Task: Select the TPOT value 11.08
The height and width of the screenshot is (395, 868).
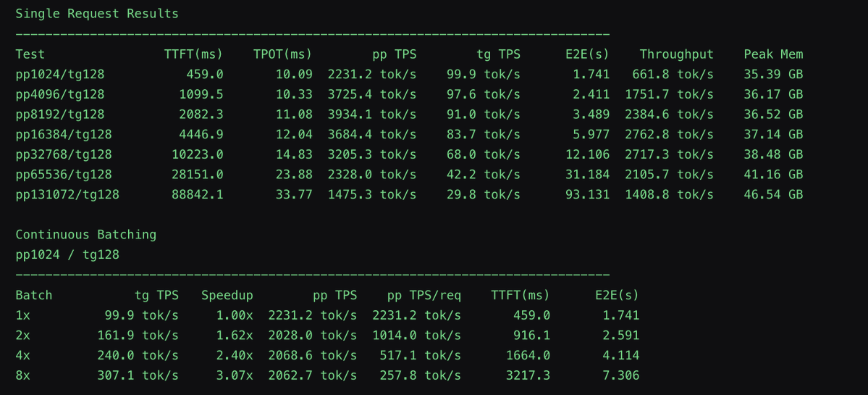Action: (294, 114)
